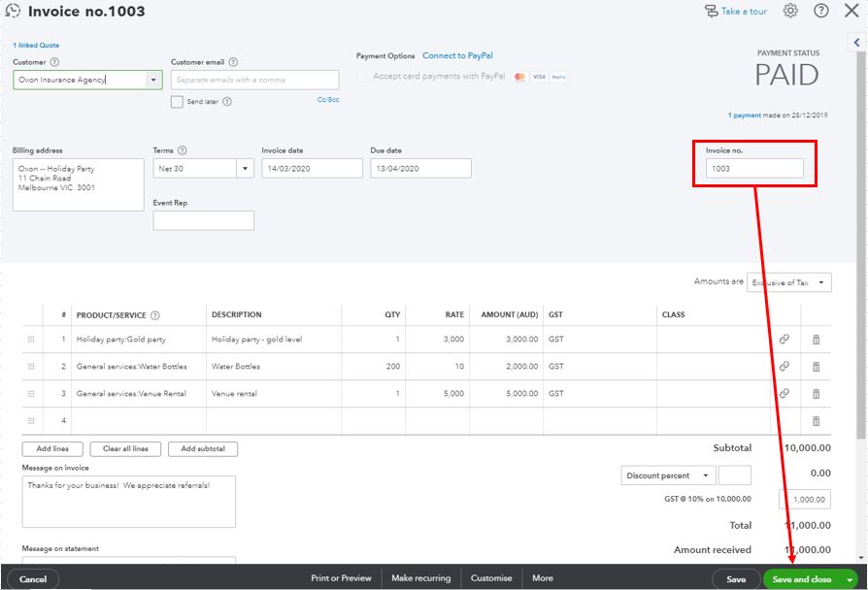868x590 pixels.
Task: Open the settings gear icon
Action: [790, 12]
